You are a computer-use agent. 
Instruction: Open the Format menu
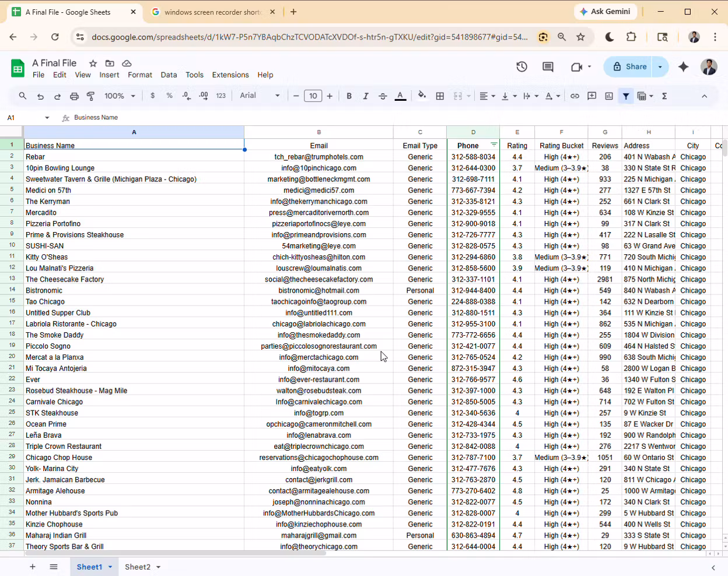(140, 75)
